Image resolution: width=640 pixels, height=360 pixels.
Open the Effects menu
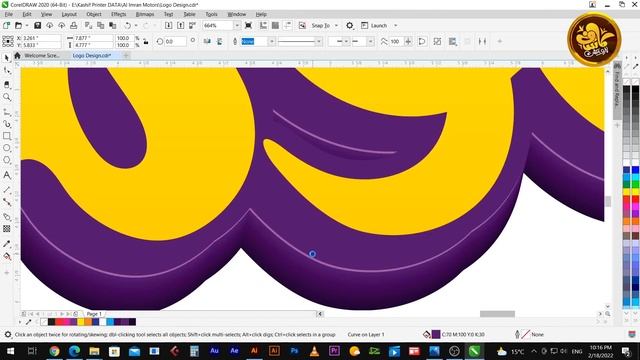click(x=118, y=14)
